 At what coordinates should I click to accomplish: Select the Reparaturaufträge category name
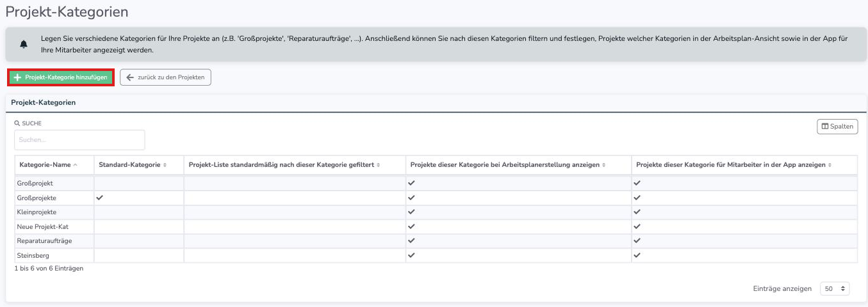pyautogui.click(x=44, y=241)
